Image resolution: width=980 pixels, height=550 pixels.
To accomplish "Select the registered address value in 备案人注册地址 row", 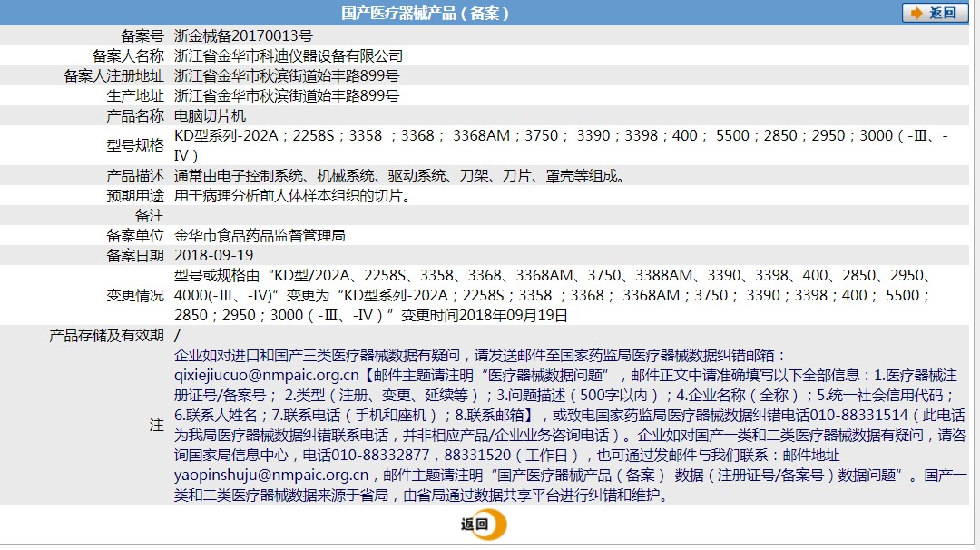I will pos(286,75).
